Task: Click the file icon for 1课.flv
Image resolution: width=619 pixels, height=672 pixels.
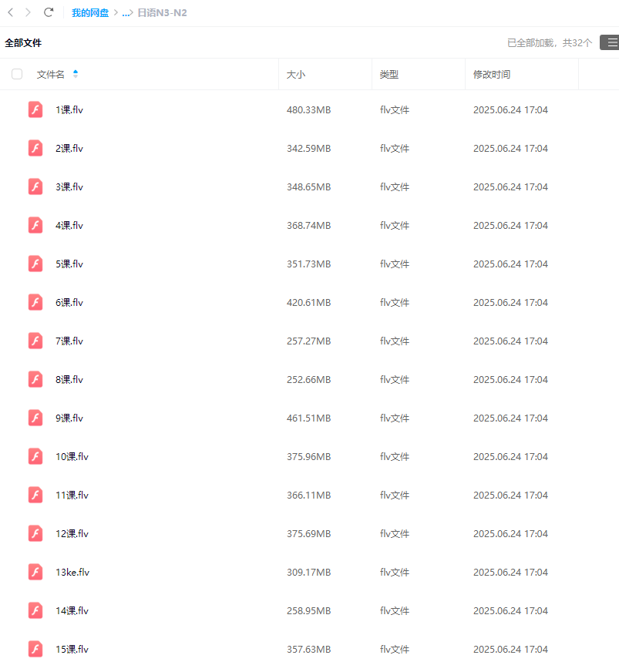Action: pos(35,109)
